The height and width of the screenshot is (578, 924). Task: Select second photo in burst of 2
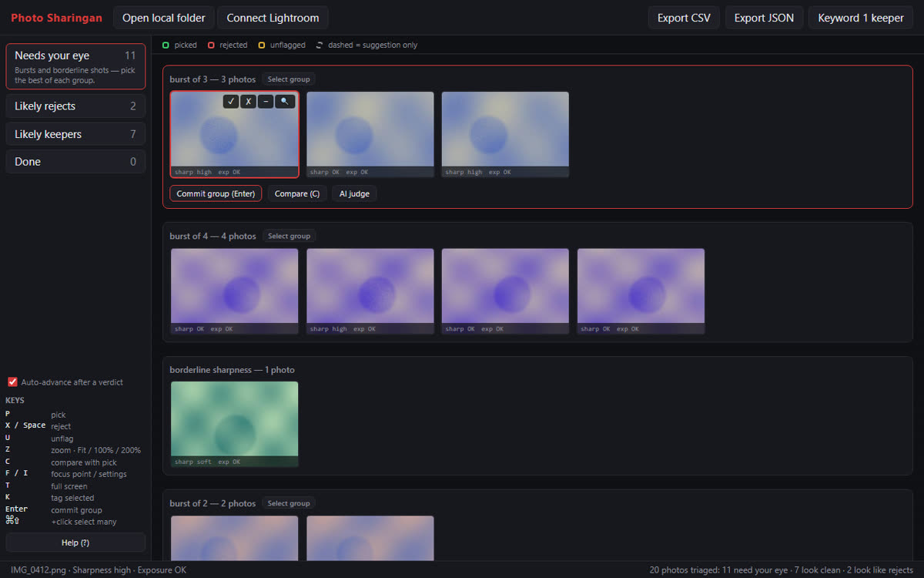tap(370, 538)
